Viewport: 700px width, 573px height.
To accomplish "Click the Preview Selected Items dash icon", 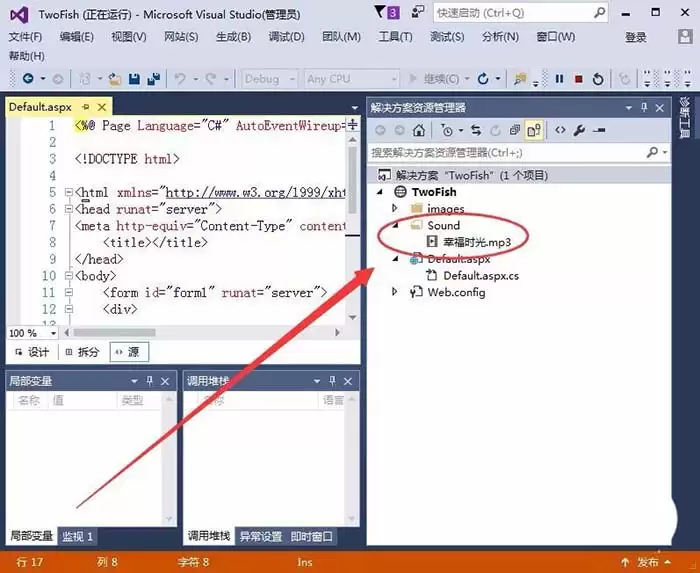I will coord(599,130).
